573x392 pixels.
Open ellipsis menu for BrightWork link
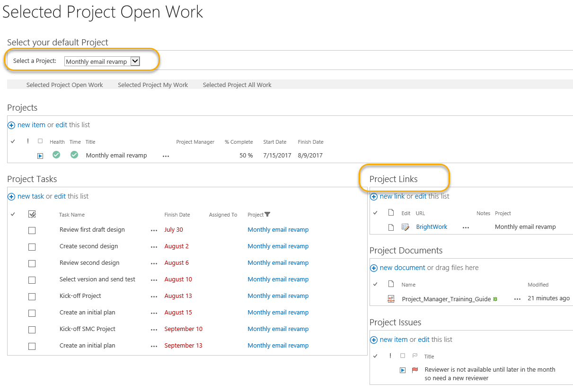[x=466, y=227]
